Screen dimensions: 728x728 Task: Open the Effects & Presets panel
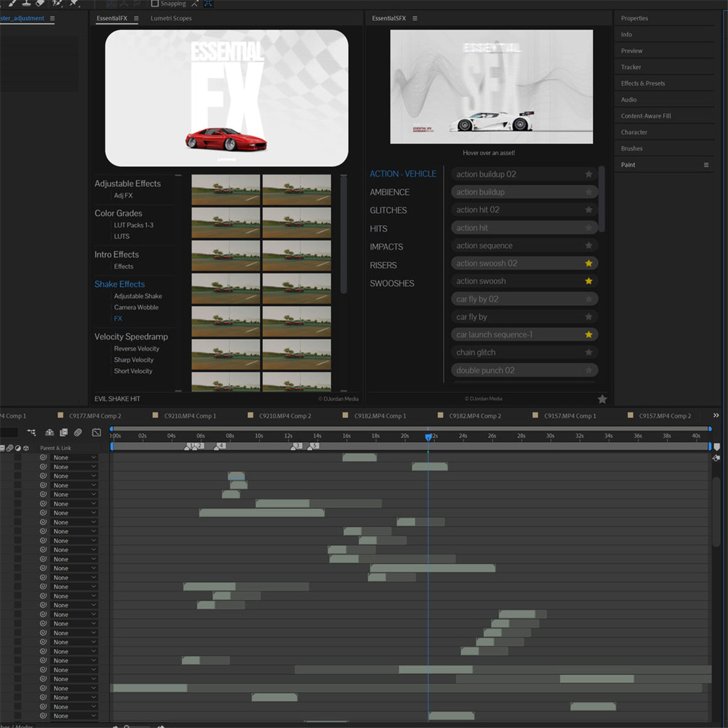click(643, 83)
